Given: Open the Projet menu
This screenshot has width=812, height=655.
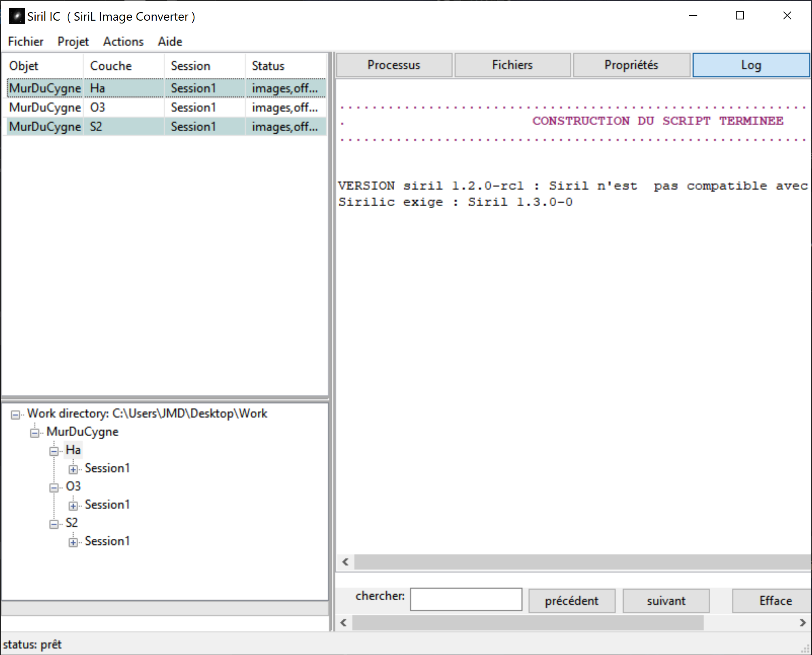Looking at the screenshot, I should [73, 41].
